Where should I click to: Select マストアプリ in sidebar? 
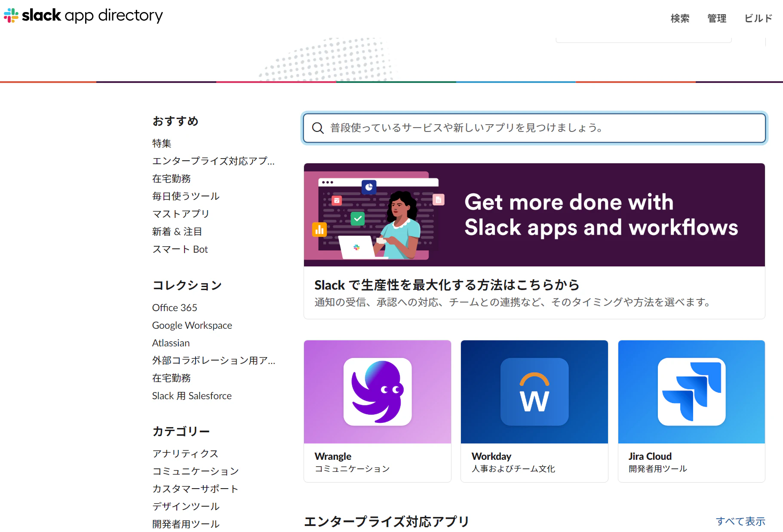pos(181,214)
